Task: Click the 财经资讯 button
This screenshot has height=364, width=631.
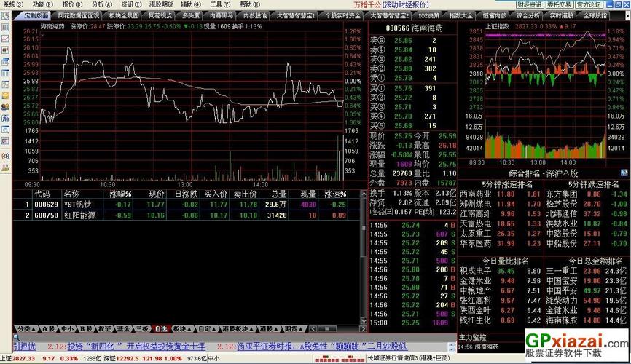Action: [x=530, y=5]
